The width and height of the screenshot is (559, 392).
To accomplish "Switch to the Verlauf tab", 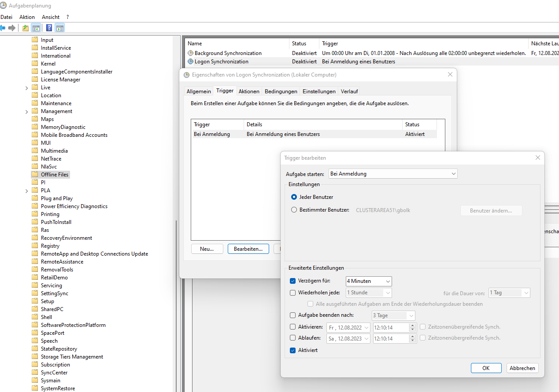I will click(349, 92).
